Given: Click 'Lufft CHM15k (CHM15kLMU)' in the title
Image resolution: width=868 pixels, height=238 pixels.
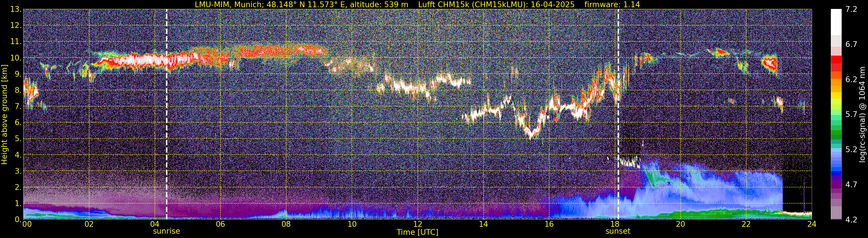Looking at the screenshot, I should [472, 4].
